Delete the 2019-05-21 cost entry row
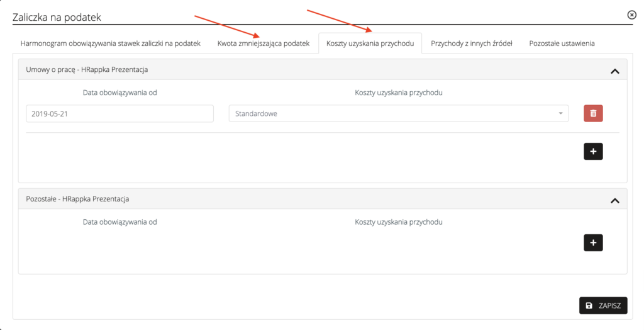Image resolution: width=644 pixels, height=330 pixels. point(593,113)
